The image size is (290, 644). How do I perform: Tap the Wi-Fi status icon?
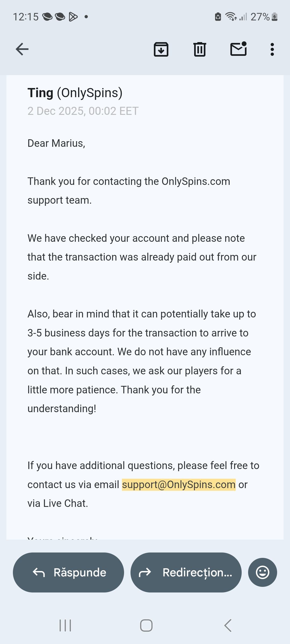coord(230,17)
